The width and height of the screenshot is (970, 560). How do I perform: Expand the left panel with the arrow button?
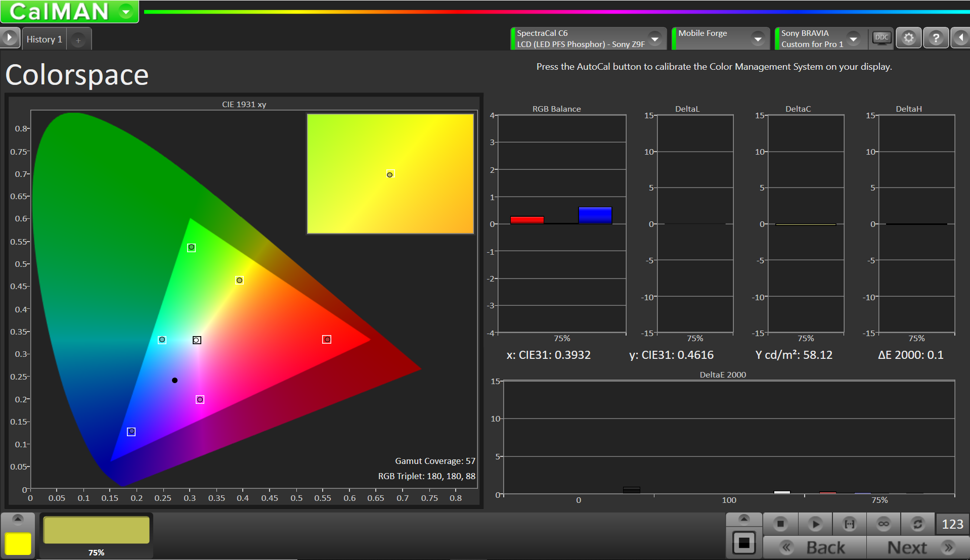tap(10, 38)
